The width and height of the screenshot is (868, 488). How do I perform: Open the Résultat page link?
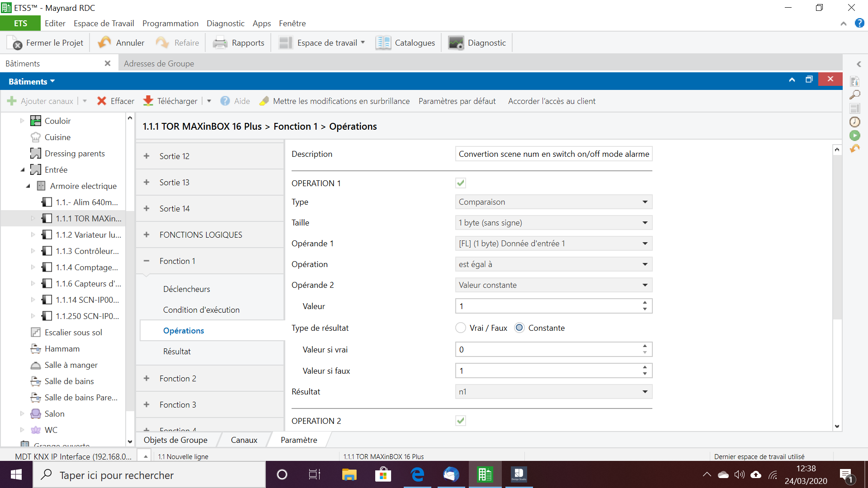177,352
